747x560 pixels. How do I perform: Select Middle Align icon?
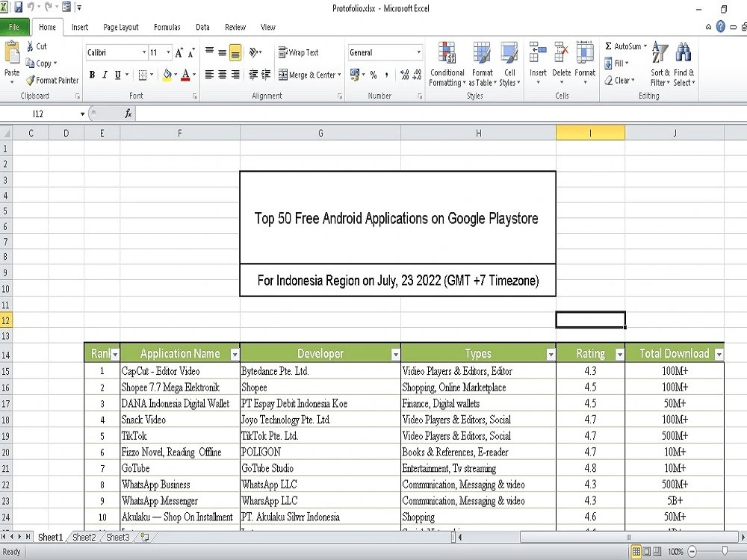coord(222,52)
